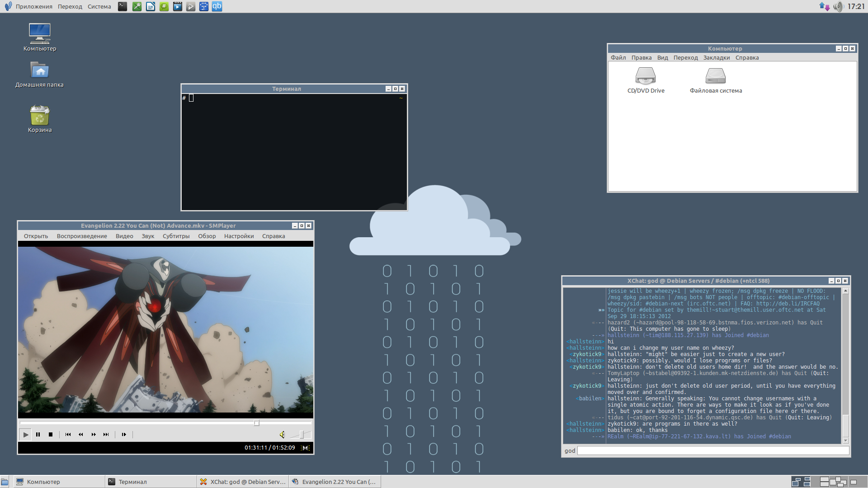
Task: Focus the terminal prompt area
Action: pyautogui.click(x=294, y=152)
